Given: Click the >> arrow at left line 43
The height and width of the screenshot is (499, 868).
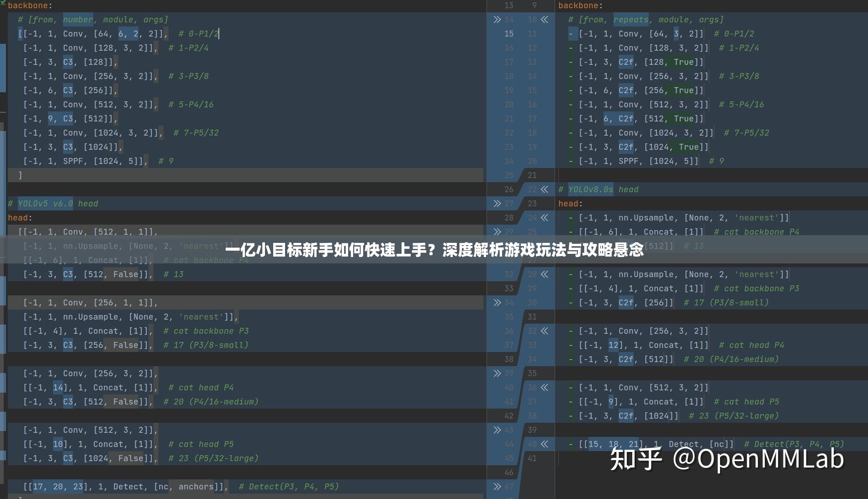Looking at the screenshot, I should point(497,430).
